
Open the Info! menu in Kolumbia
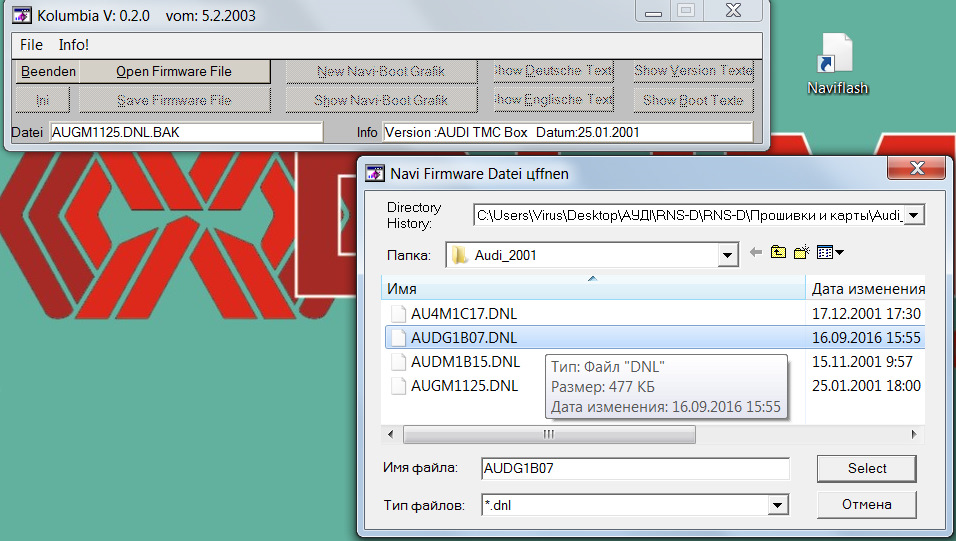click(x=74, y=45)
